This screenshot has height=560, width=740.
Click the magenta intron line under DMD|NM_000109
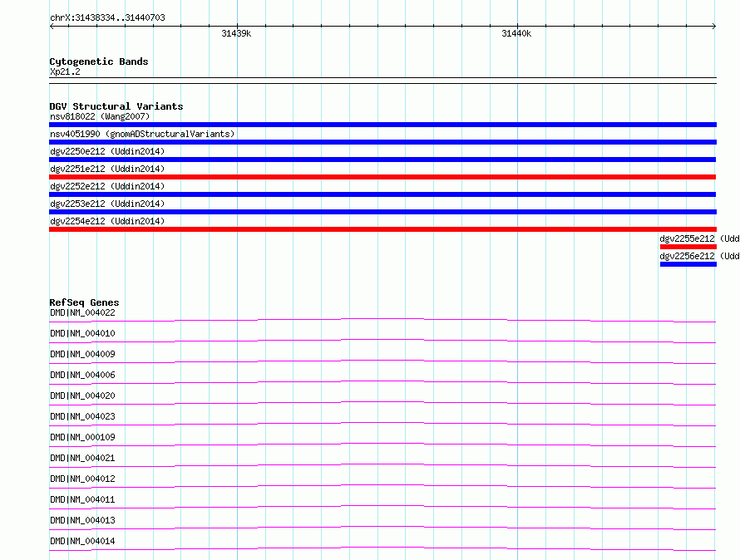[382, 444]
